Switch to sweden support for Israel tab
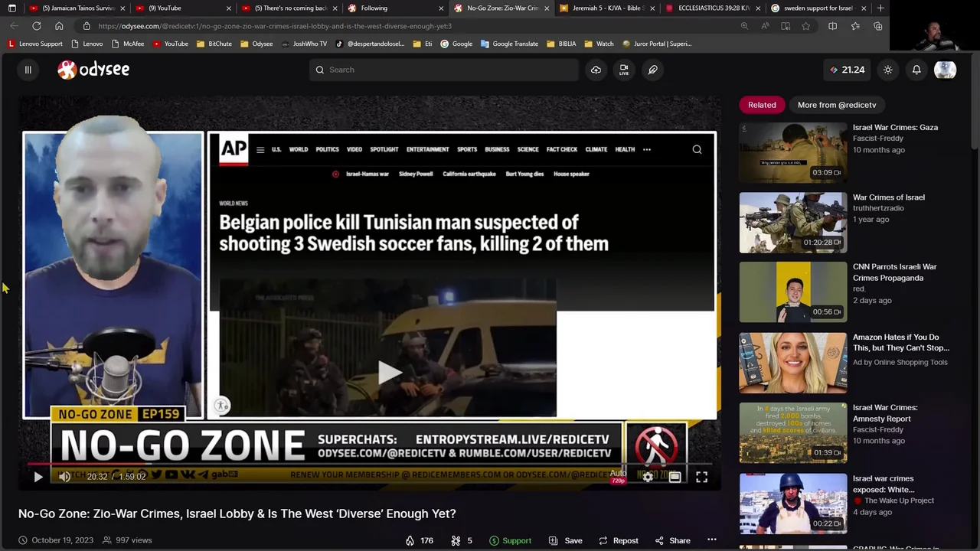Screen dimensions: 980x551 [817, 8]
